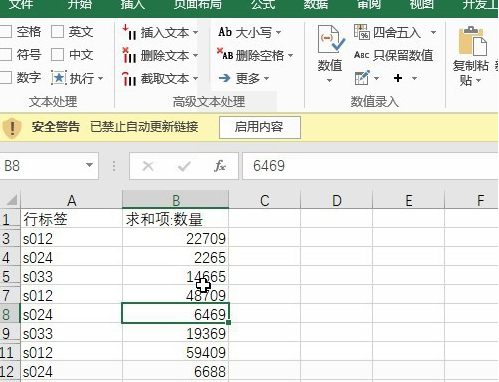Expand the Round (四舍五入) dropdown arrow
Image resolution: width=499 pixels, height=382 pixels.
click(433, 33)
